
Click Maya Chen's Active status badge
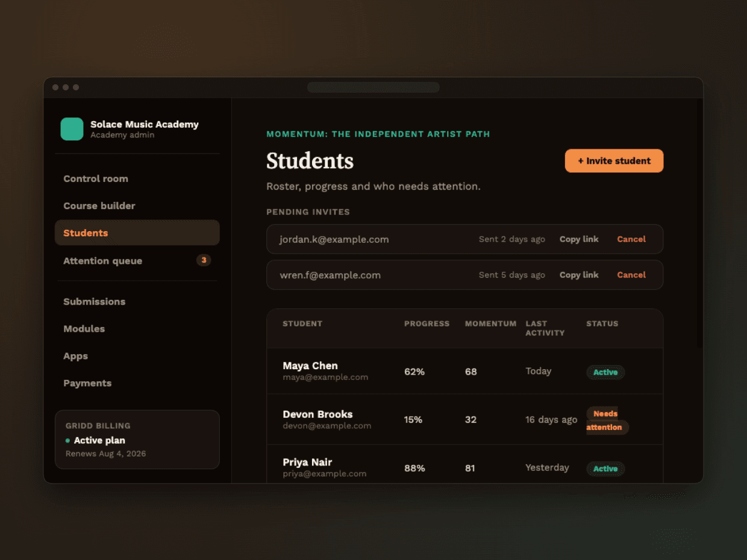point(605,372)
